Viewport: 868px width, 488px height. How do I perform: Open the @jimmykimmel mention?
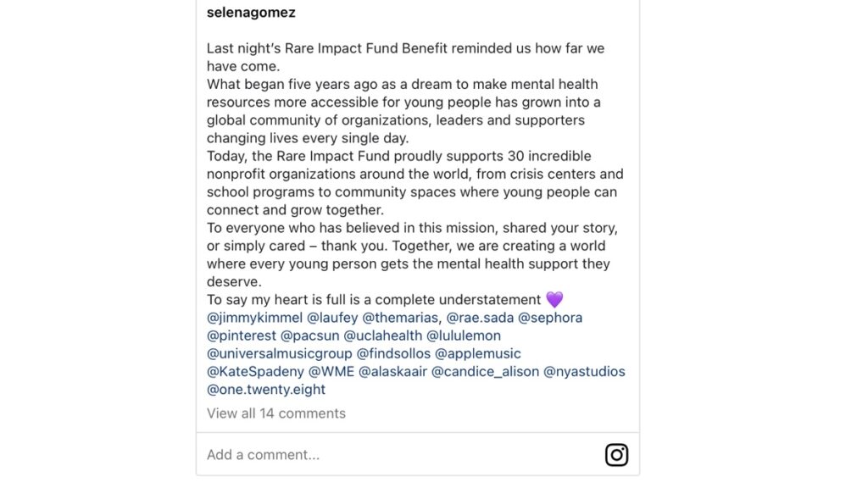[x=254, y=318]
